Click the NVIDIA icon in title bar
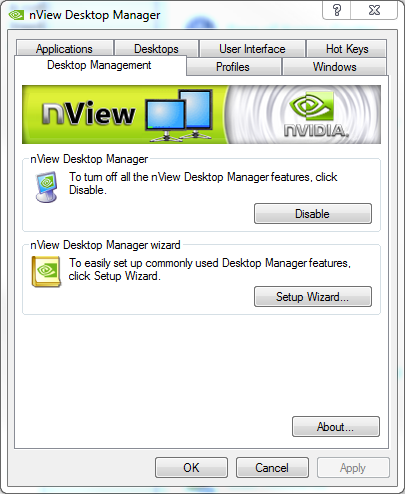This screenshot has height=494, width=405. click(x=16, y=15)
